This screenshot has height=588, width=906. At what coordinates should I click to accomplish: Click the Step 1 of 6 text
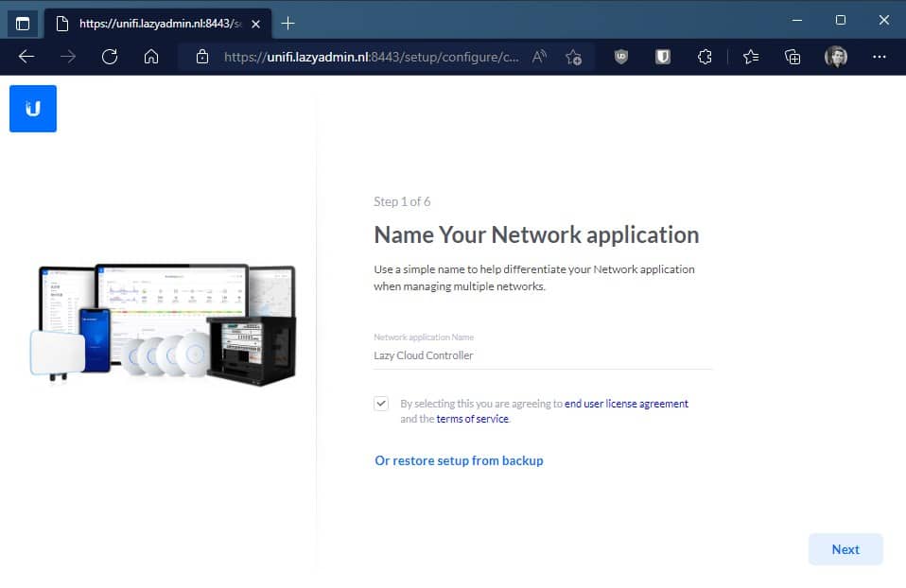(x=402, y=201)
